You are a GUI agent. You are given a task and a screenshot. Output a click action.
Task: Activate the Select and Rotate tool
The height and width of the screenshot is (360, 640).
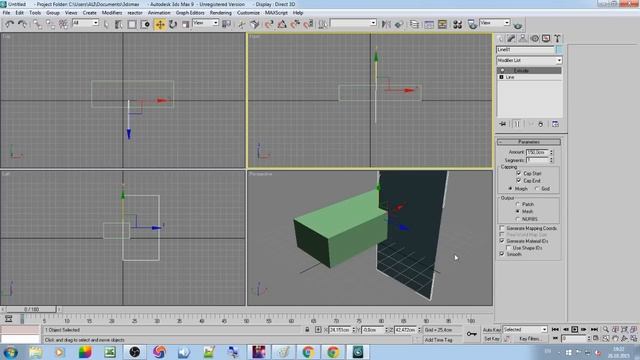(x=173, y=24)
